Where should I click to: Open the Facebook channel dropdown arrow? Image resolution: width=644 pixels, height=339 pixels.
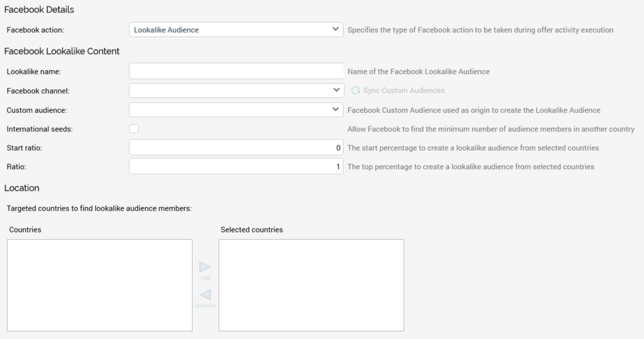coord(336,90)
